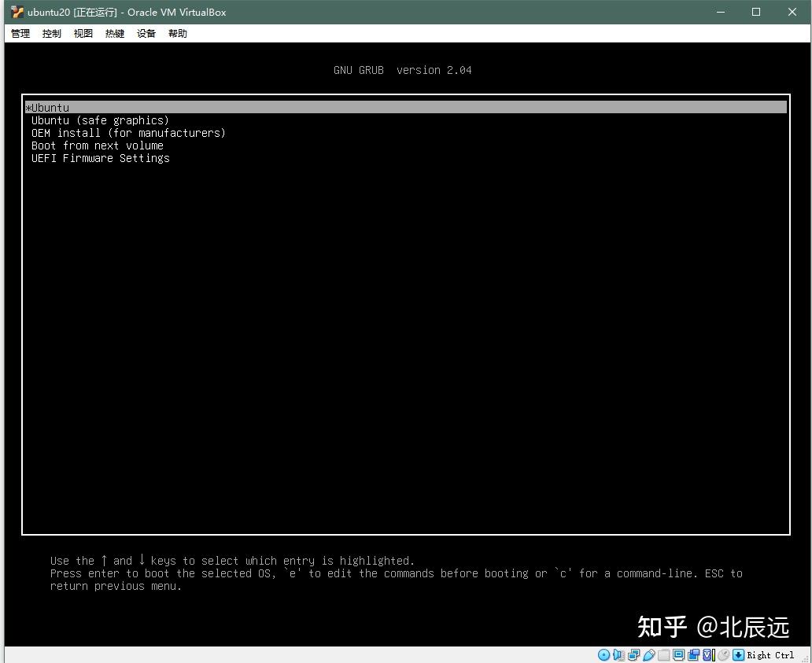
Task: Click the CPU virtualization status icon
Action: coord(709,654)
